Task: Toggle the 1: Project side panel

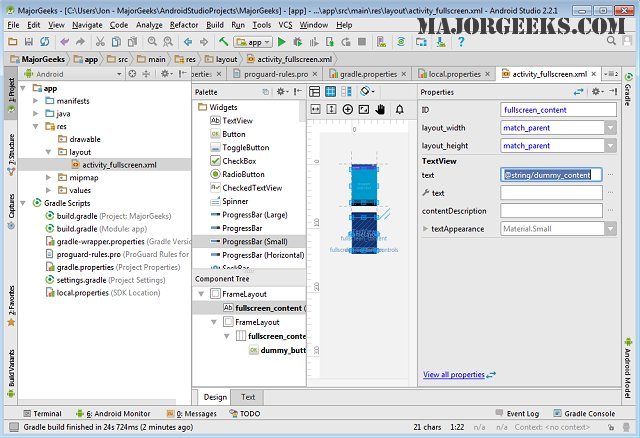Action: point(11,94)
